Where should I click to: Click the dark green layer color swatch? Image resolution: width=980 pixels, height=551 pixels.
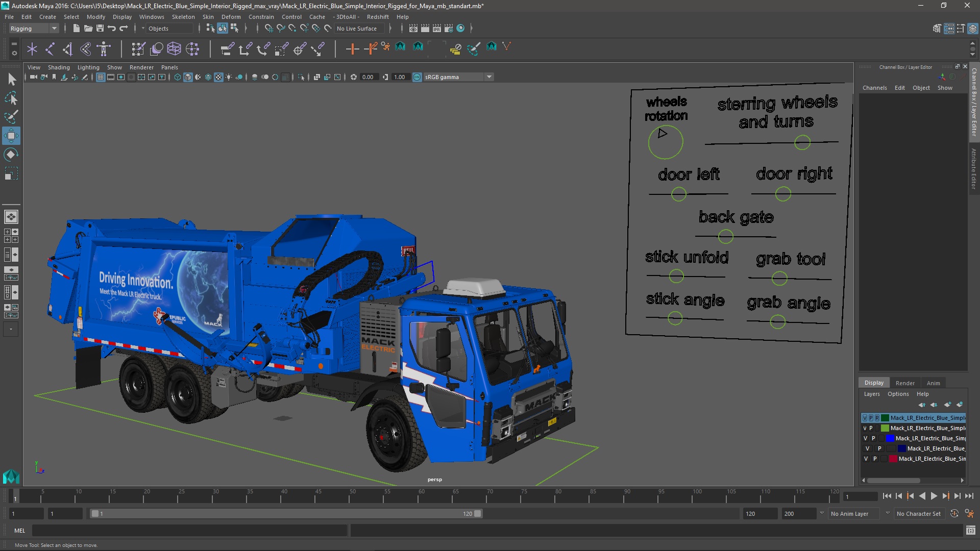tap(885, 418)
